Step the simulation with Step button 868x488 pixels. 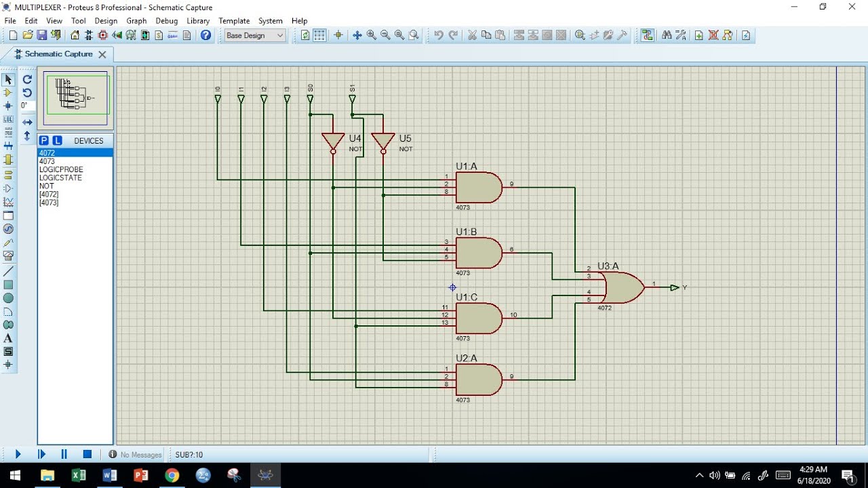41,454
